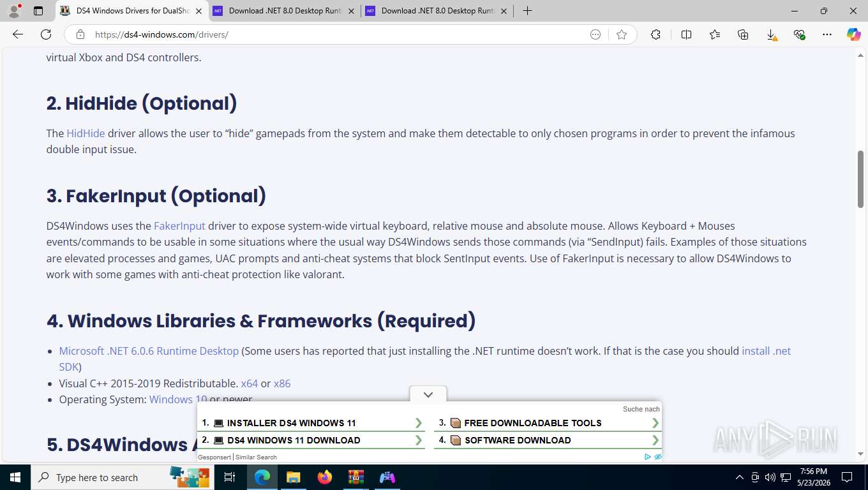Open the notification center

coord(847,477)
